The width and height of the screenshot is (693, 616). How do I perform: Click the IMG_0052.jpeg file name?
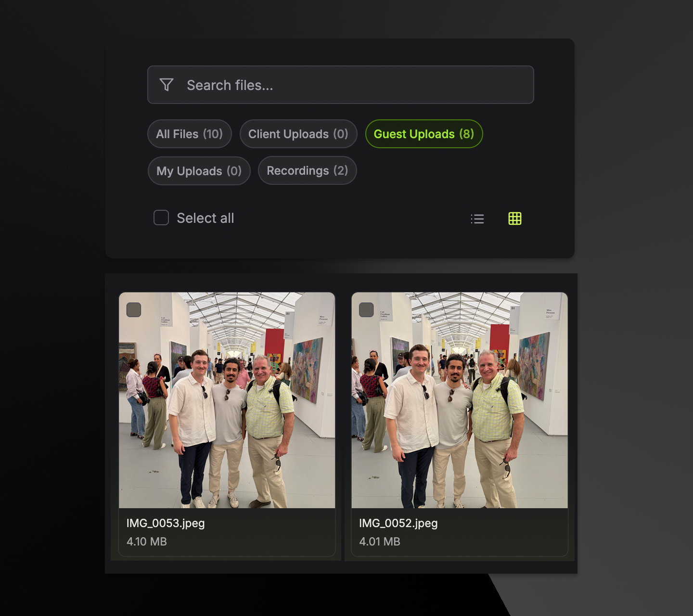pos(398,523)
